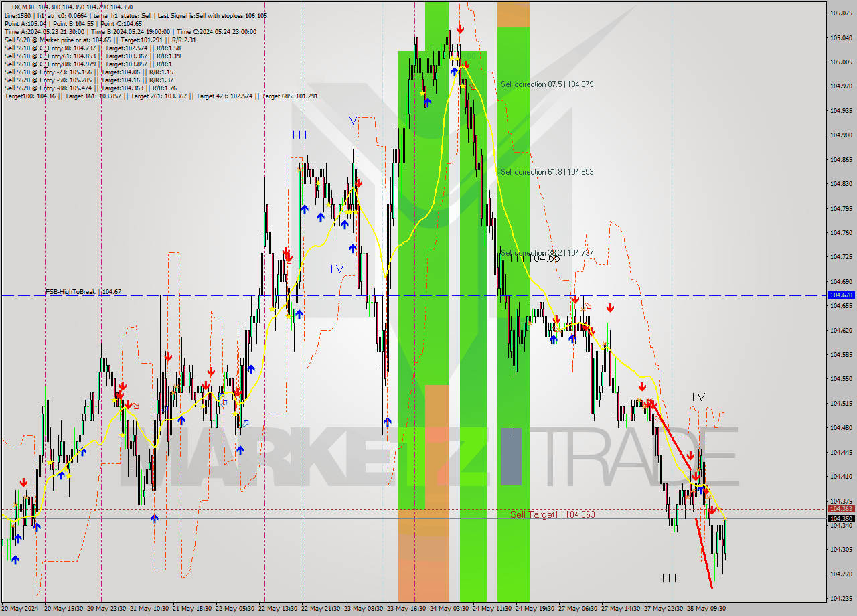Click the '28 May 09:30' time axis label
This screenshot has width=857, height=616.
pyautogui.click(x=706, y=609)
